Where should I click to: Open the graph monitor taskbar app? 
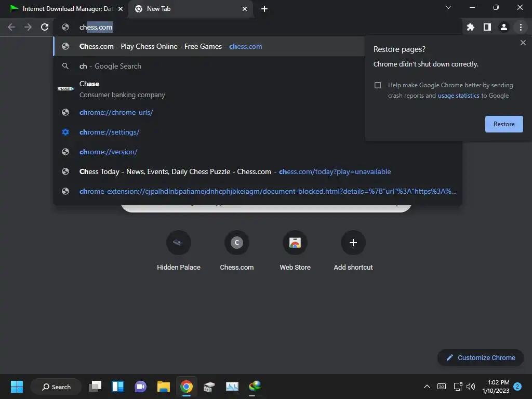coord(232,387)
